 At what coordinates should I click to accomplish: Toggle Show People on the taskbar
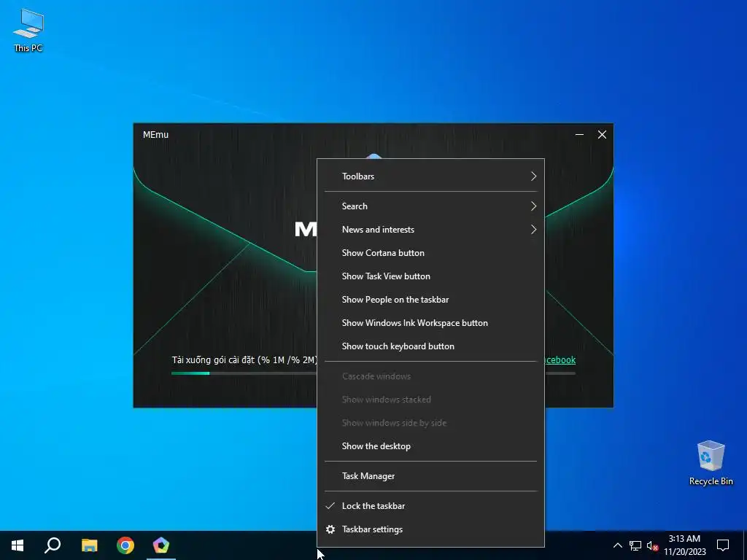pyautogui.click(x=430, y=300)
